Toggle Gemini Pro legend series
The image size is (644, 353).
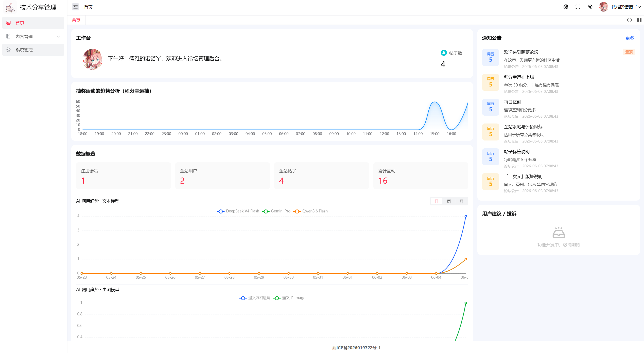(276, 211)
